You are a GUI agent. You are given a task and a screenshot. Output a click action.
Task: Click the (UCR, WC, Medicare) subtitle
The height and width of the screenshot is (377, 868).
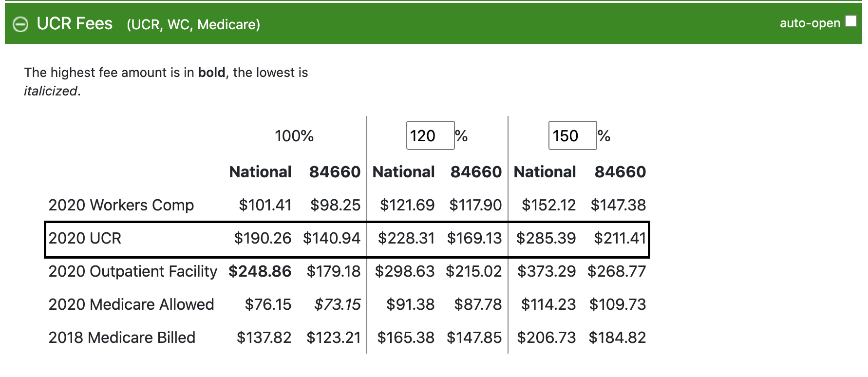193,25
